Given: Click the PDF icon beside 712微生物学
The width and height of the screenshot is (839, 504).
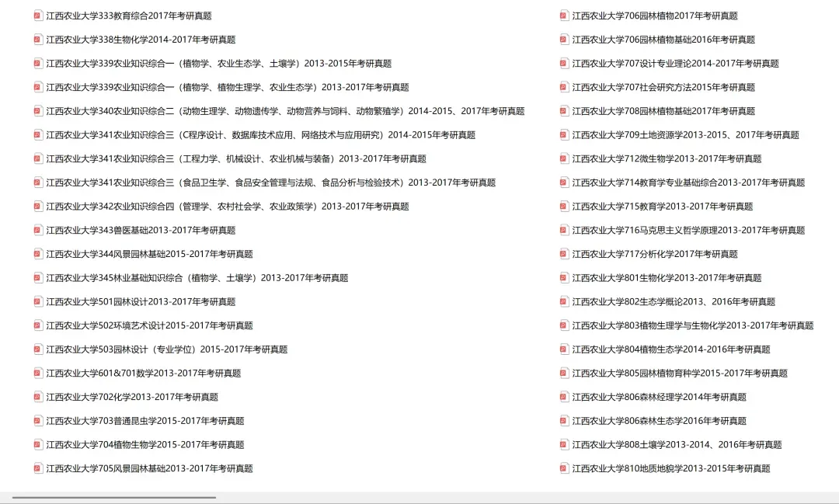Looking at the screenshot, I should (x=563, y=158).
